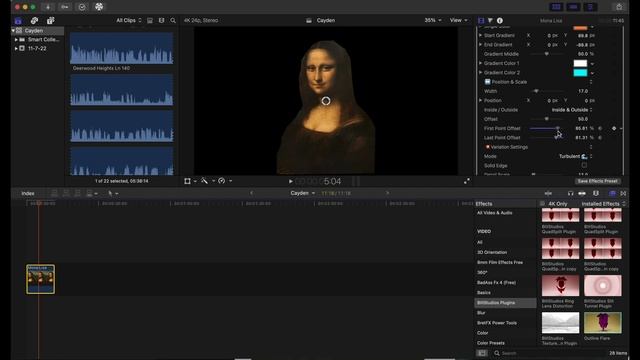Screen dimensions: 640x360
Task: Open Titles and Generators sidebar
Action: (x=51, y=20)
